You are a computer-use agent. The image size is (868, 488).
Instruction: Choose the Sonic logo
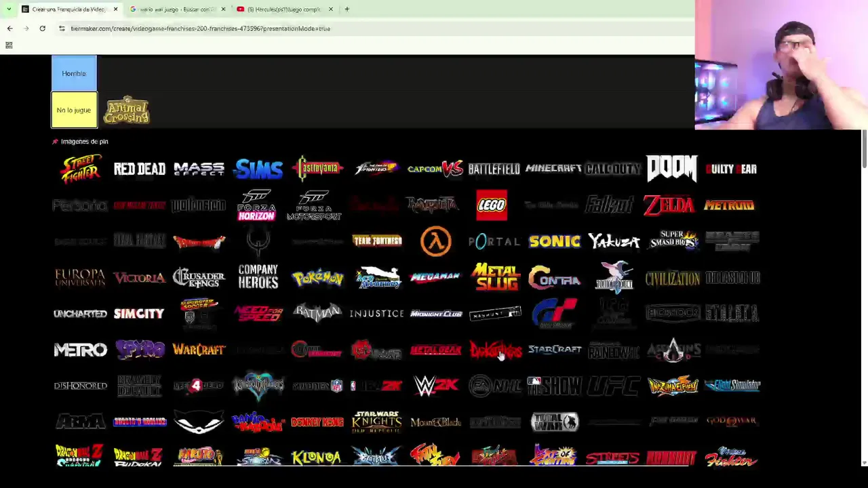(x=555, y=241)
